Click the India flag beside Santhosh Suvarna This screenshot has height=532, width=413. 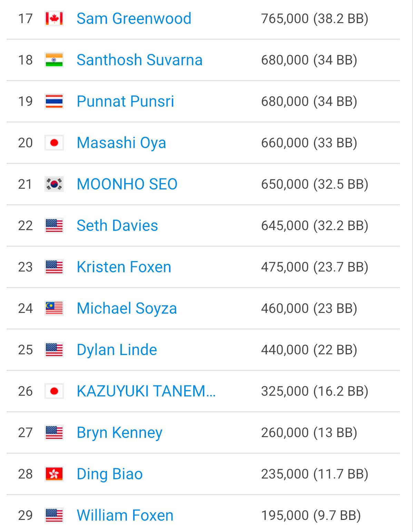[54, 60]
